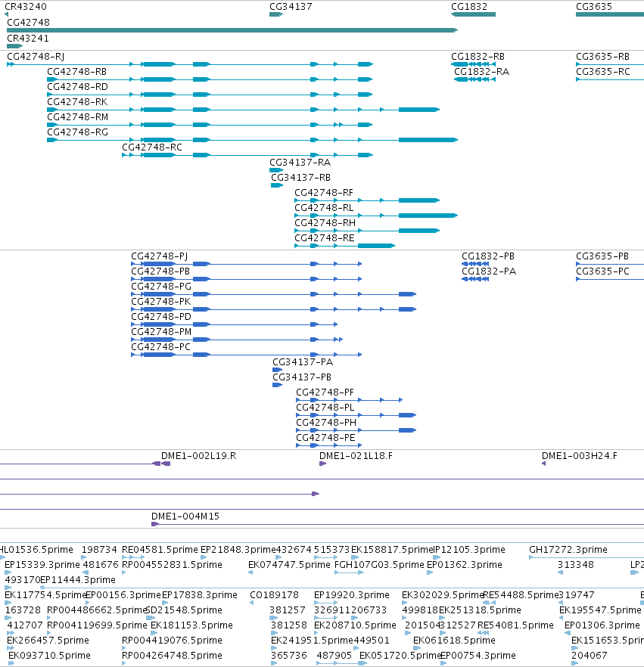Select the DME1-003H24.F marker
The width and height of the screenshot is (644, 667).
(x=543, y=464)
